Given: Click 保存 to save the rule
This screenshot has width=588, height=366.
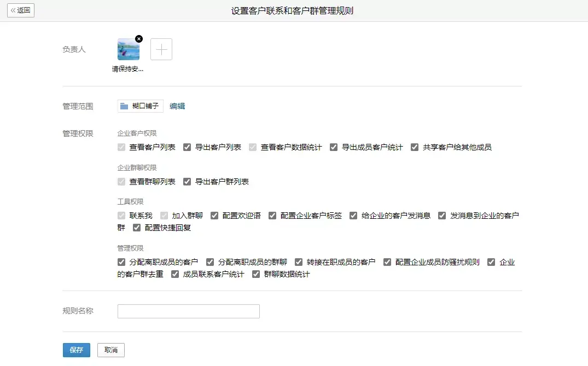Looking at the screenshot, I should [76, 350].
